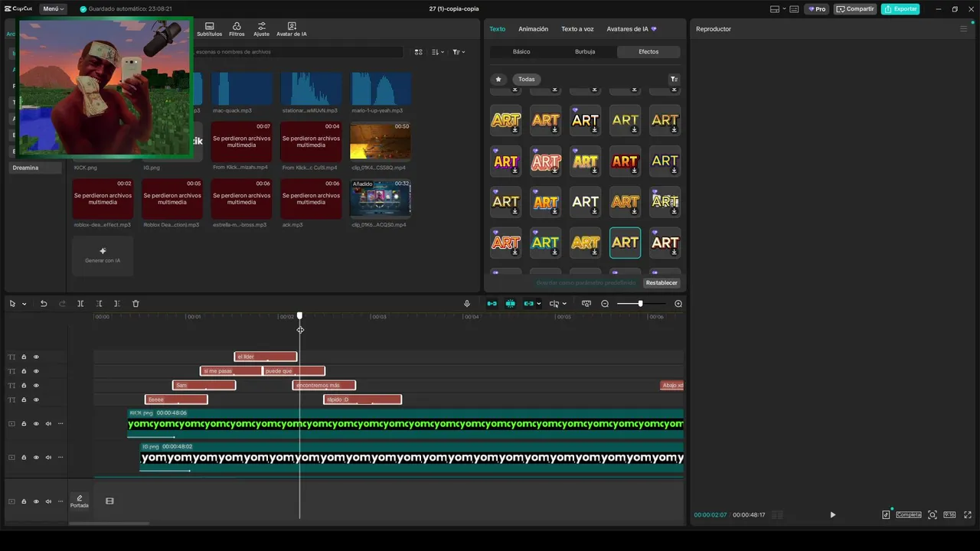
Task: Lock the IG.png track
Action: (24, 458)
